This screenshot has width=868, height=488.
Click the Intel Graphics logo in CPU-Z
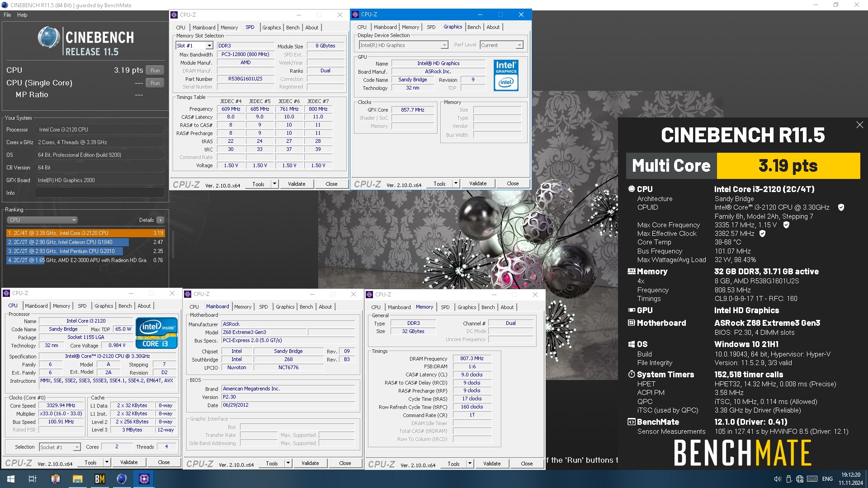click(506, 75)
